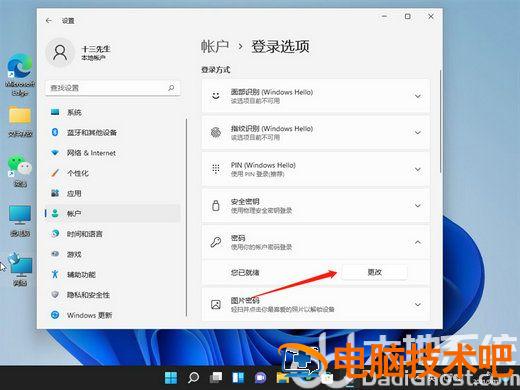Maximize the Settings window
Screen dimensions: 520x390
click(x=408, y=16)
